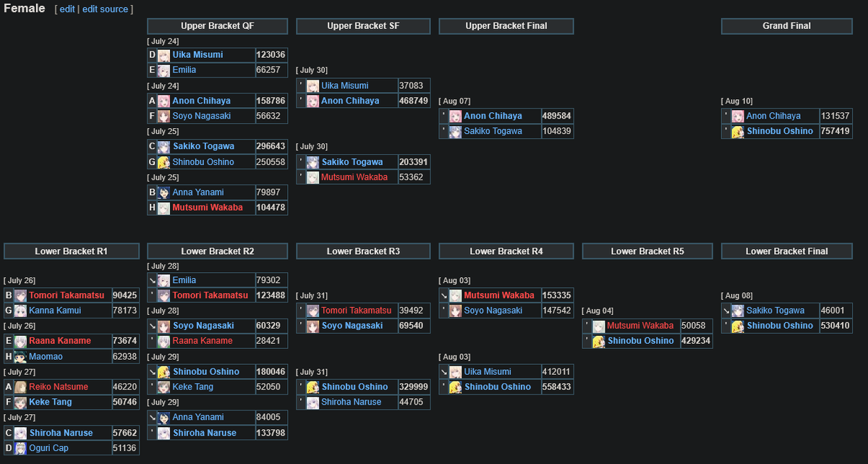This screenshot has height=464, width=868.
Task: Select the Lower Bracket Final header
Action: click(x=787, y=251)
